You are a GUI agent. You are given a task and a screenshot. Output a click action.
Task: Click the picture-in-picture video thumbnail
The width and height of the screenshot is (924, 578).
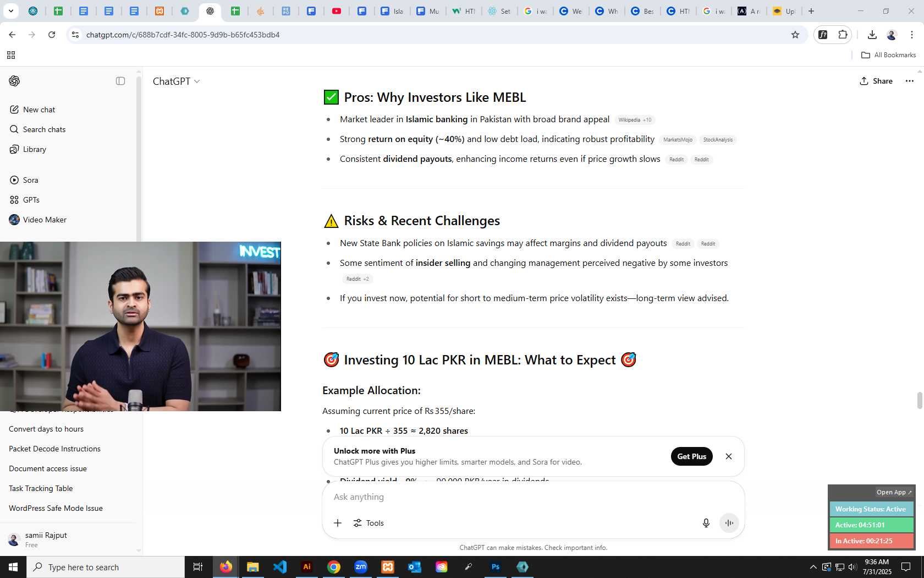click(140, 326)
